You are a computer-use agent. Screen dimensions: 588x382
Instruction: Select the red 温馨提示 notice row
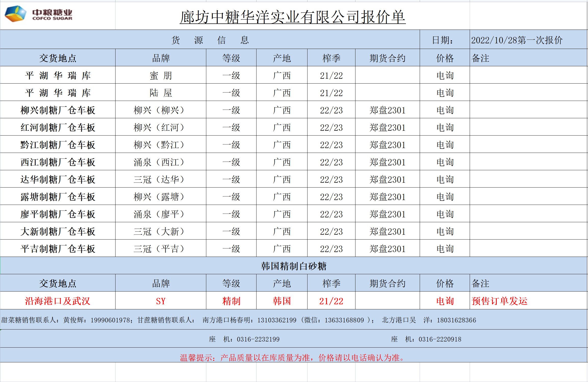[292, 358]
